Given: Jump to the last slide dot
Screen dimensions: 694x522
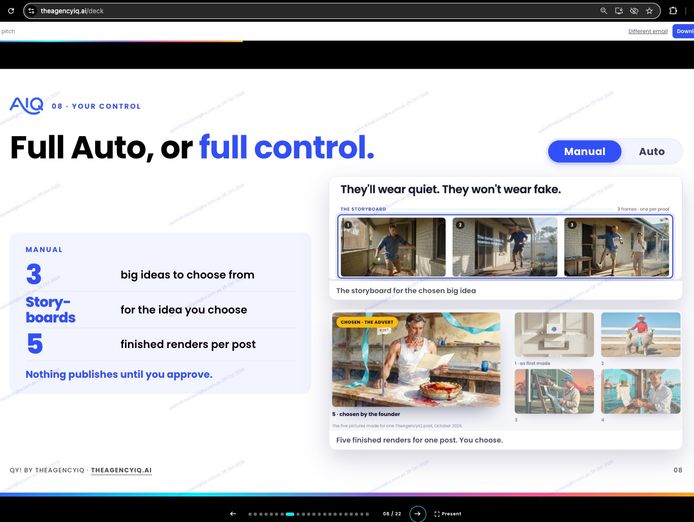Looking at the screenshot, I should click(367, 514).
